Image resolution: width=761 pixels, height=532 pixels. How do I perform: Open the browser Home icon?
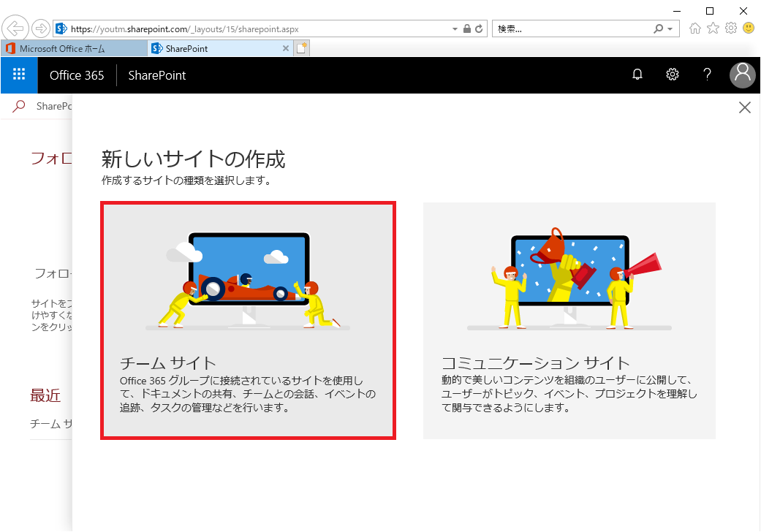click(695, 28)
